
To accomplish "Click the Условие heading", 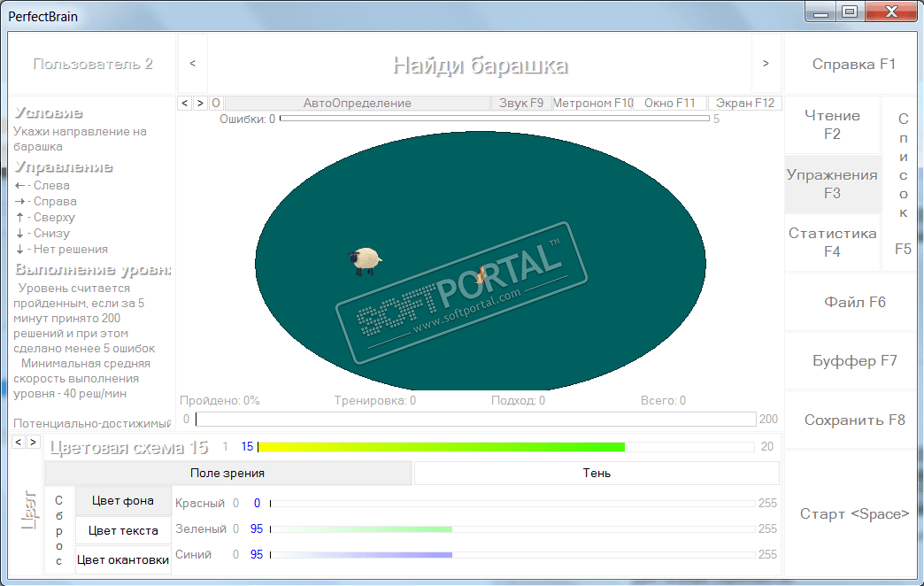I will coord(49,112).
